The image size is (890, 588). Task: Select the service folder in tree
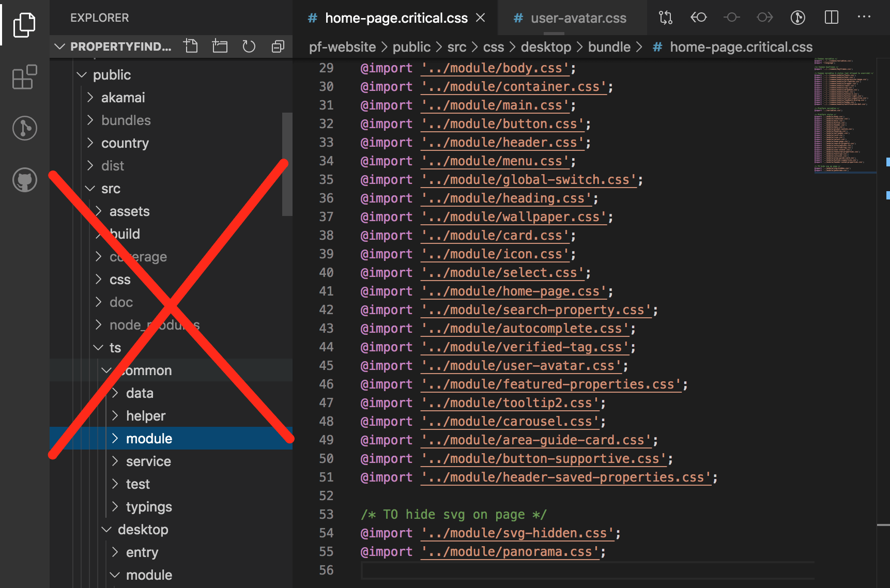(x=148, y=461)
